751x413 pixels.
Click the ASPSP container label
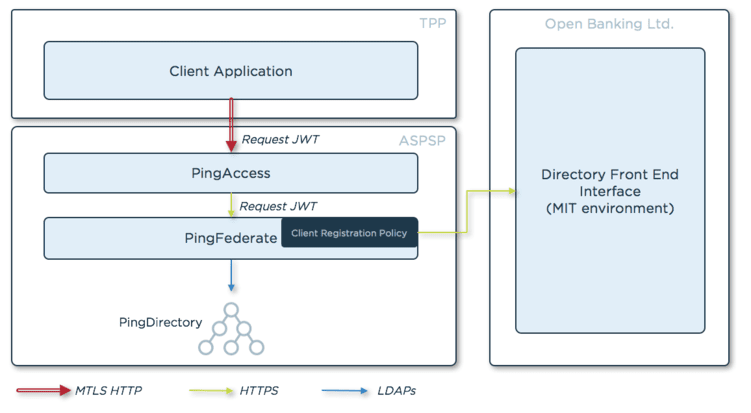click(x=422, y=140)
